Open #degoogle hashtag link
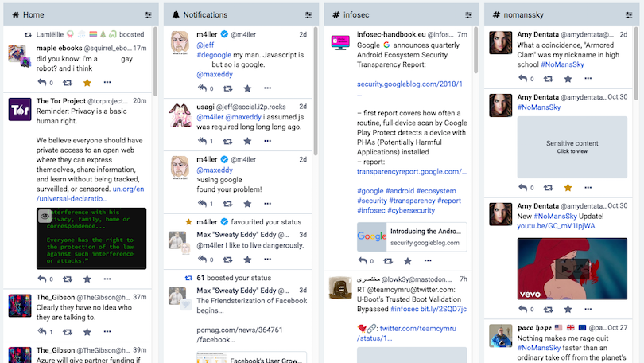Image resolution: width=644 pixels, height=363 pixels. (214, 55)
